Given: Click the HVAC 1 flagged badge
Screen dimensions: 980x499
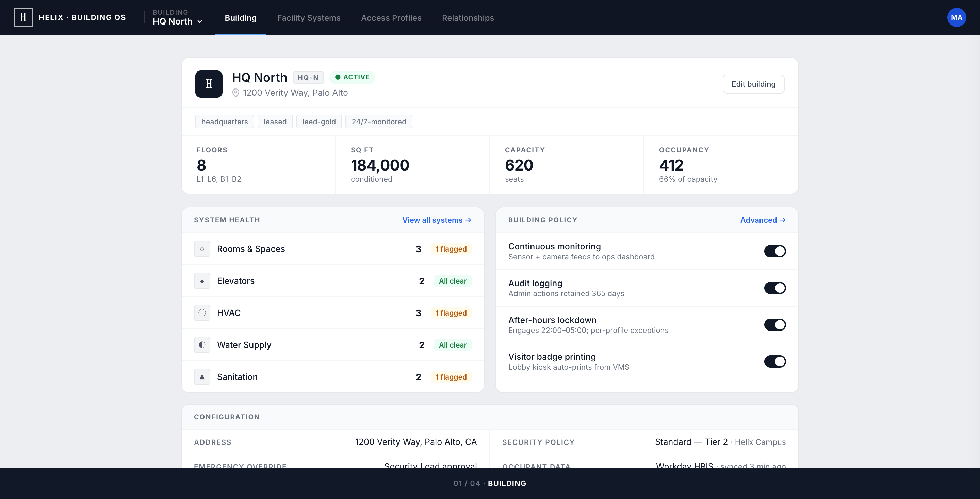Looking at the screenshot, I should 451,313.
